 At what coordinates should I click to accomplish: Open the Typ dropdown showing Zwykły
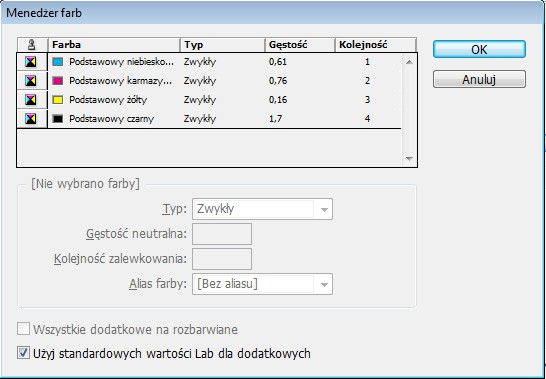262,209
